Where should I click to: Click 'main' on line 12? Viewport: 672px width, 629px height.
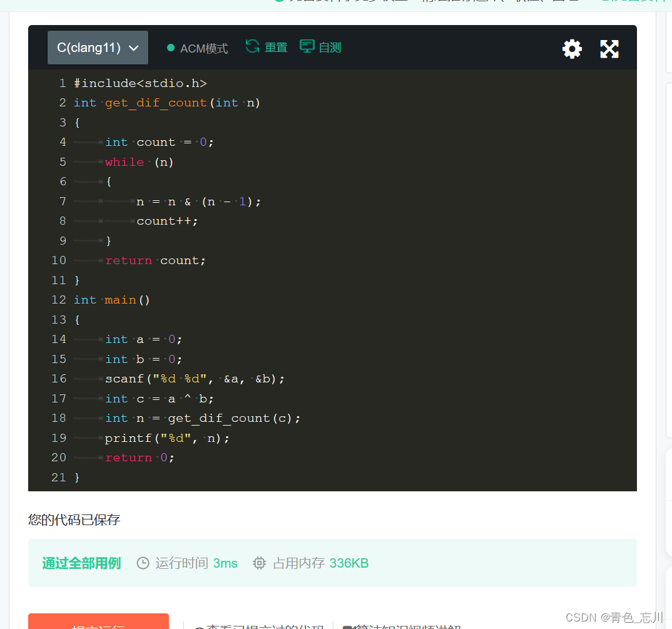(120, 300)
